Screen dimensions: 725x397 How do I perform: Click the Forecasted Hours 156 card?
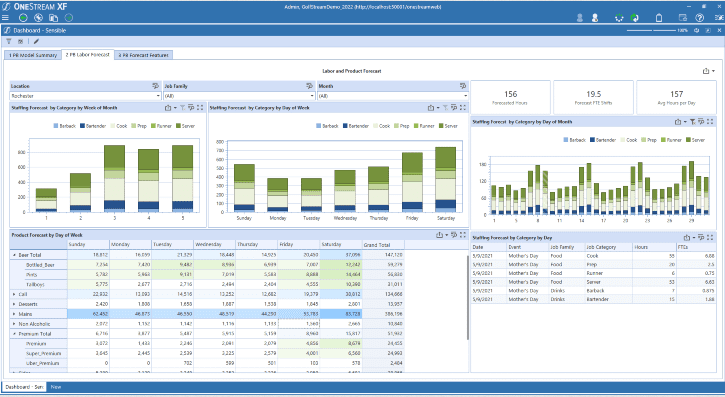[510, 97]
